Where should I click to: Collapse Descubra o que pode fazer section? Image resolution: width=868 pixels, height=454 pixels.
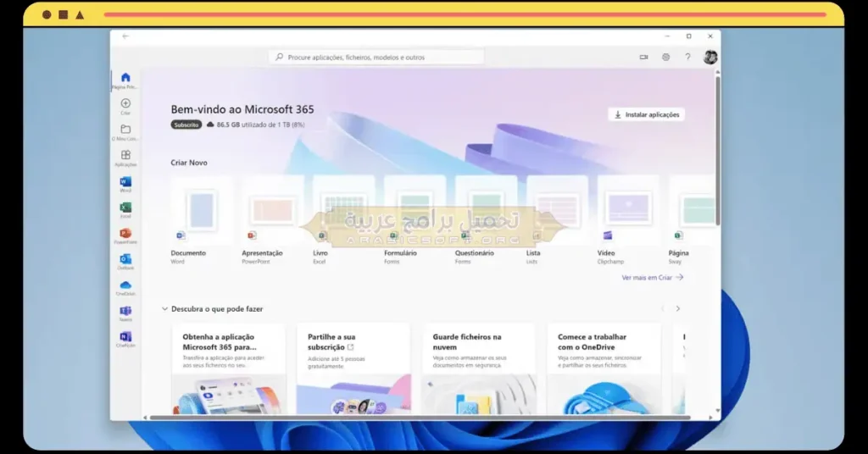coord(164,309)
